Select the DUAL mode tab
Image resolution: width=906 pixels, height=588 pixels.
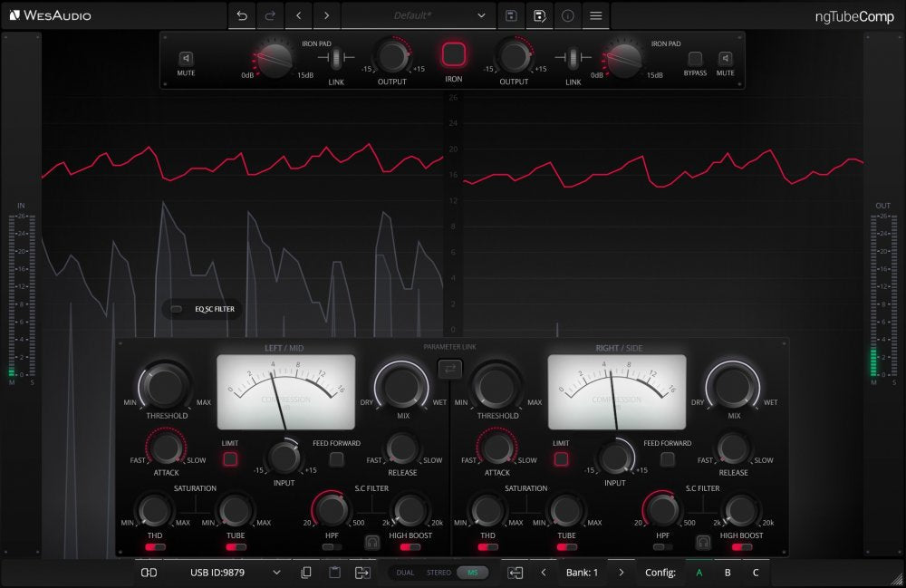coord(405,573)
